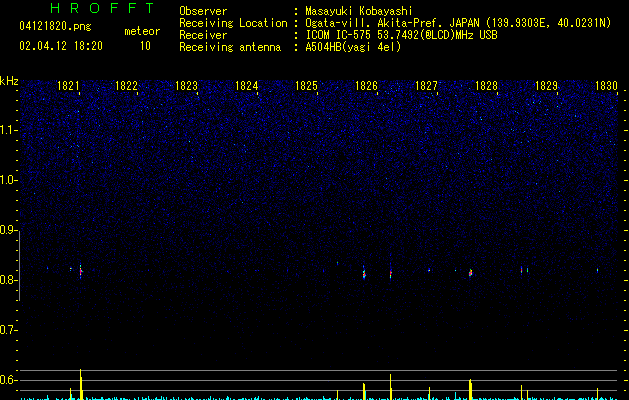Click the strong meteor echo just after 1821

[x=81, y=271]
